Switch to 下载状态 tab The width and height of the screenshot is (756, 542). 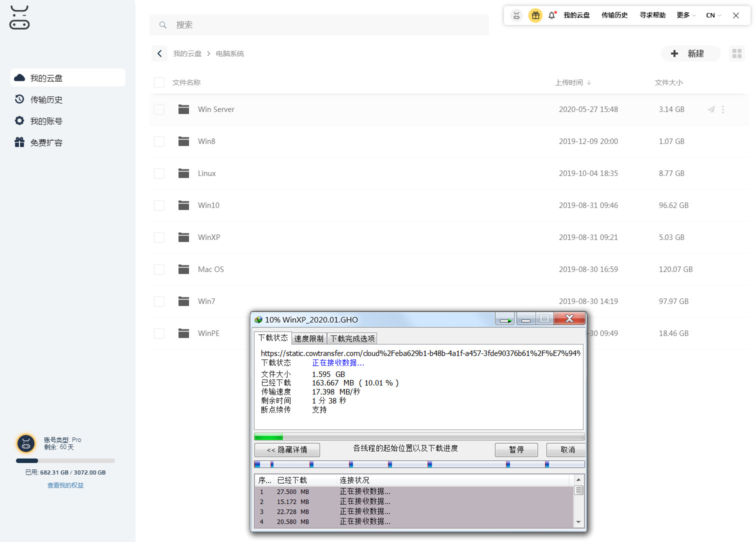(x=273, y=338)
